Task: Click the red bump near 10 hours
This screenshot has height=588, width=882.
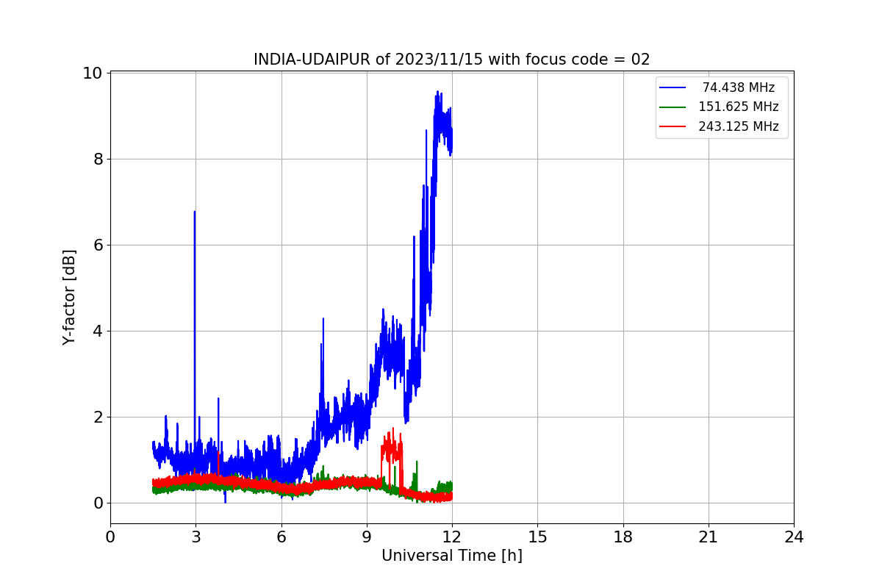Action: (391, 450)
